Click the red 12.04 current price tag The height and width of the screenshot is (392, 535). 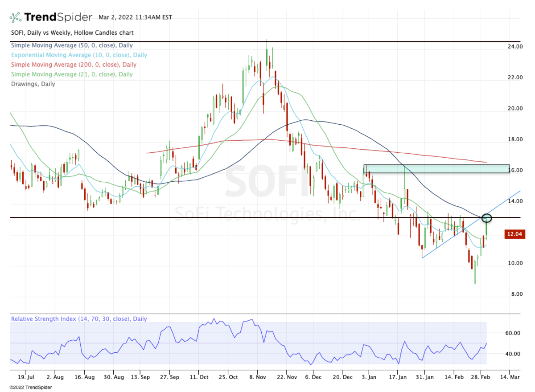point(514,234)
